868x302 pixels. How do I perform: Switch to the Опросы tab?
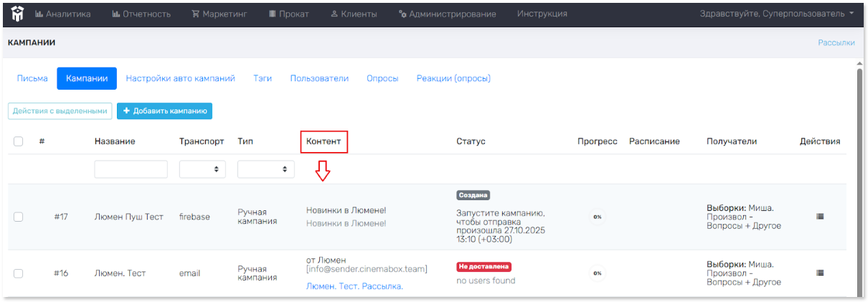point(382,78)
